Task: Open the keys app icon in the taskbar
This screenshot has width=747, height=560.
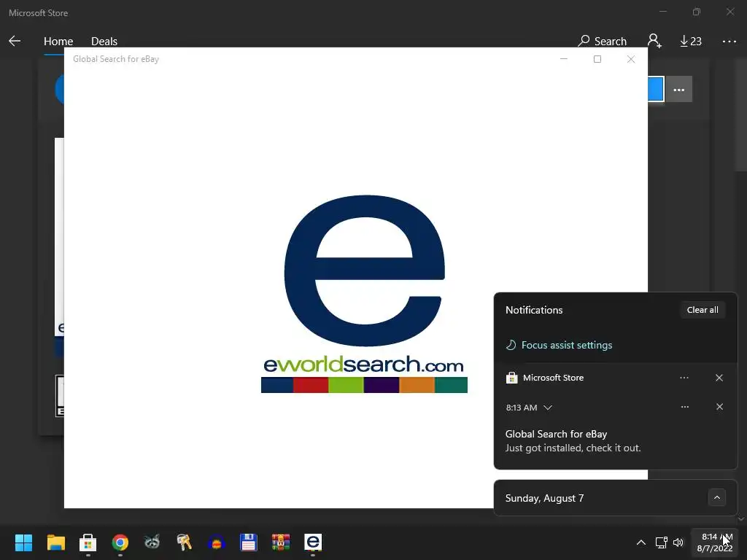Action: click(185, 542)
